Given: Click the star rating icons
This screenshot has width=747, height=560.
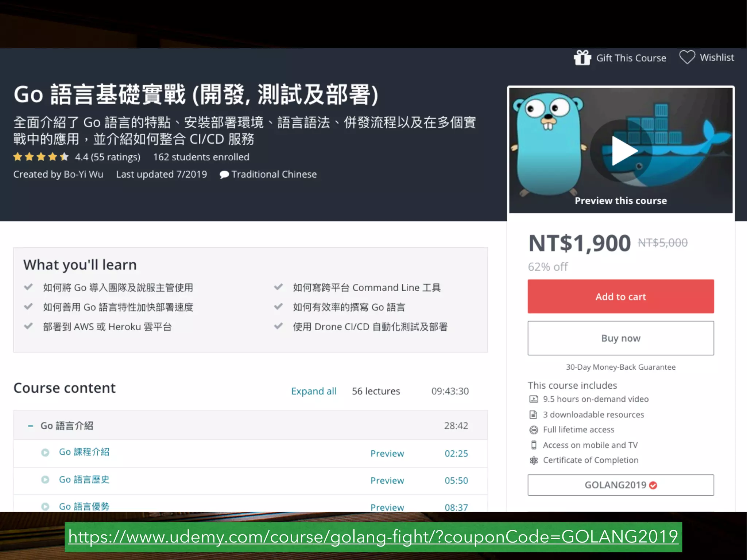Looking at the screenshot, I should [x=41, y=157].
